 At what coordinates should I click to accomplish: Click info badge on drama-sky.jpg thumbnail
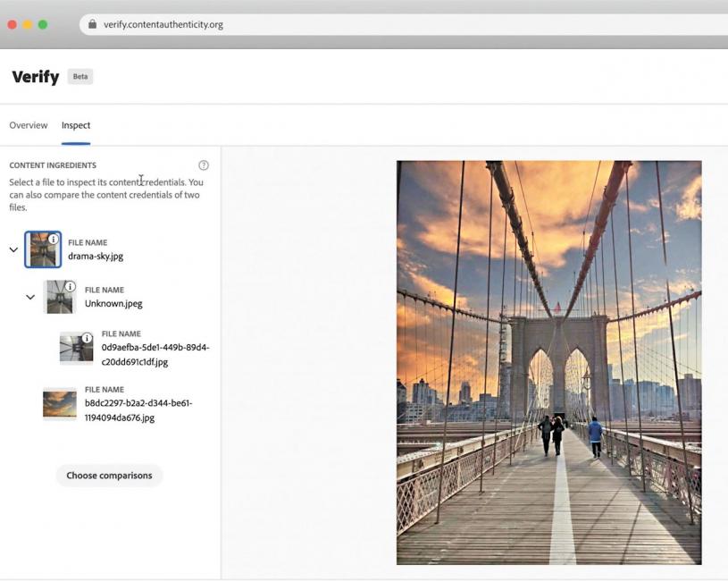54,240
